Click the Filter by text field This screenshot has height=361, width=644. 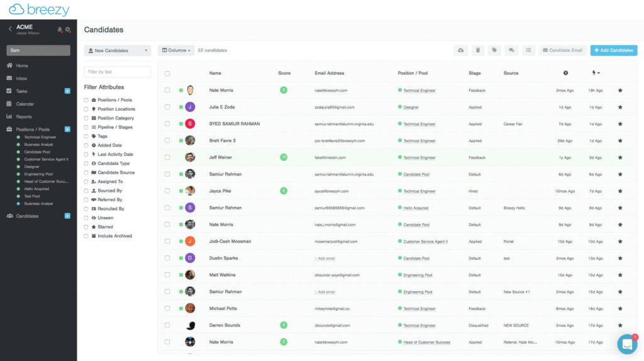[x=118, y=72]
